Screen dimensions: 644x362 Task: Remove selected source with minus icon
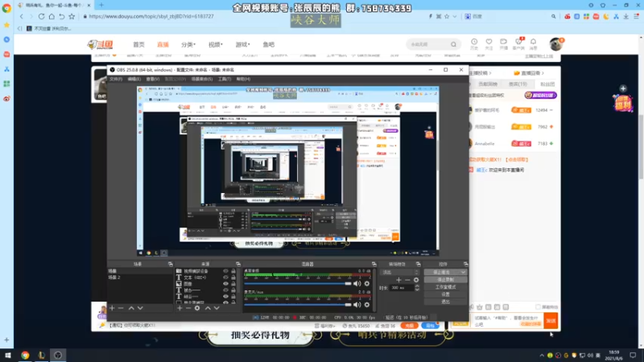point(188,308)
